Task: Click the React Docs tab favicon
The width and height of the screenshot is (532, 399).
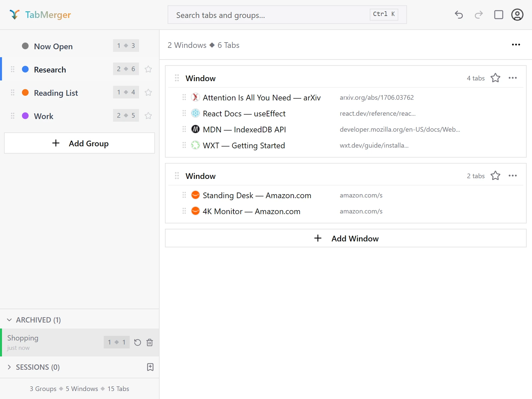Action: coord(196,113)
